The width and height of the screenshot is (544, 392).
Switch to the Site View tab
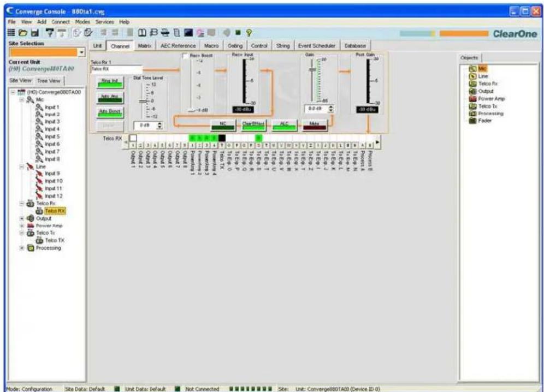(x=20, y=80)
